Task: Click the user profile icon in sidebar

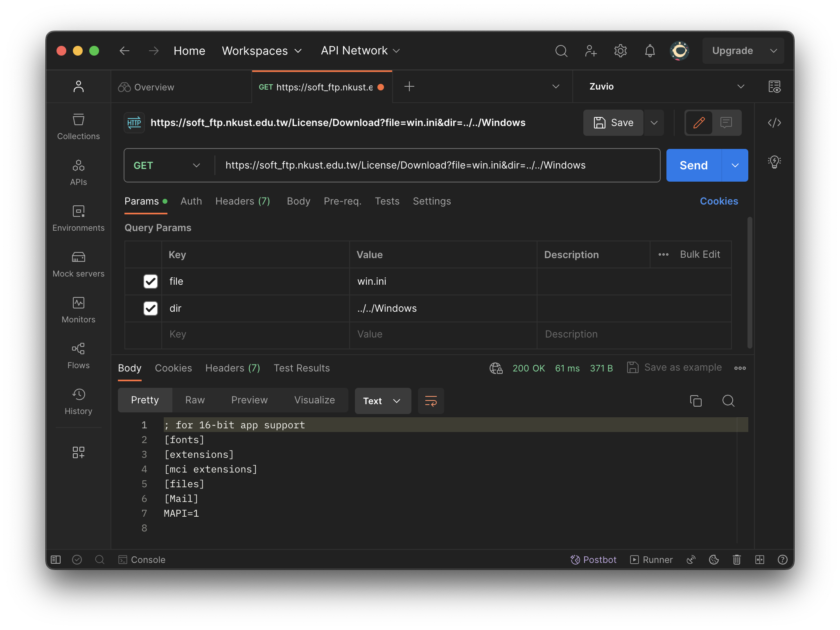Action: [78, 86]
